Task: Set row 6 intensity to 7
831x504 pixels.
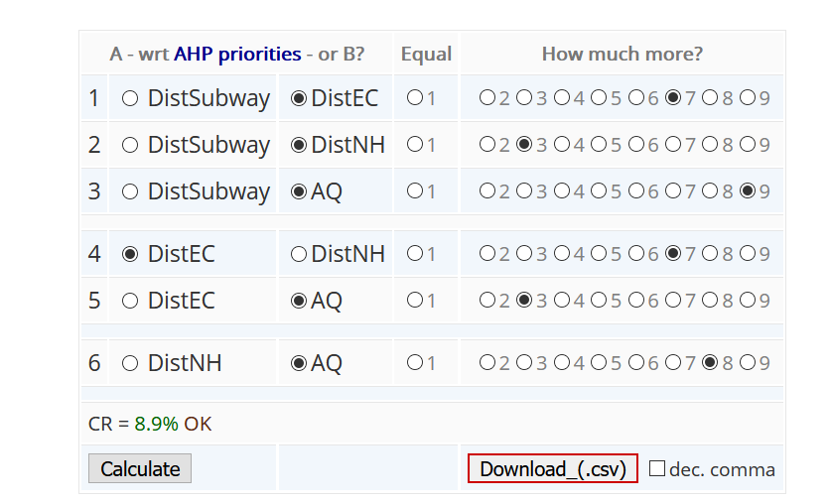Action: [674, 364]
